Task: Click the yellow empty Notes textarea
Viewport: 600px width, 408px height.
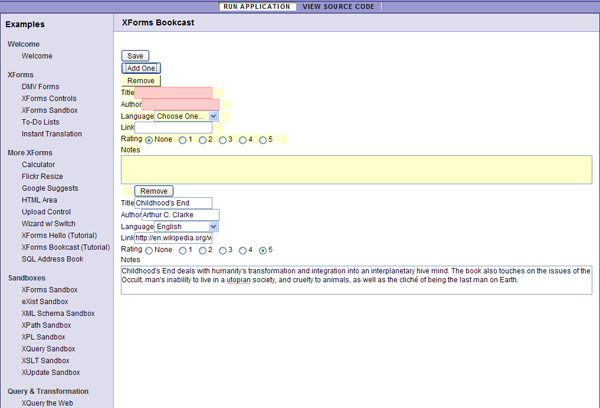Action: pos(356,169)
